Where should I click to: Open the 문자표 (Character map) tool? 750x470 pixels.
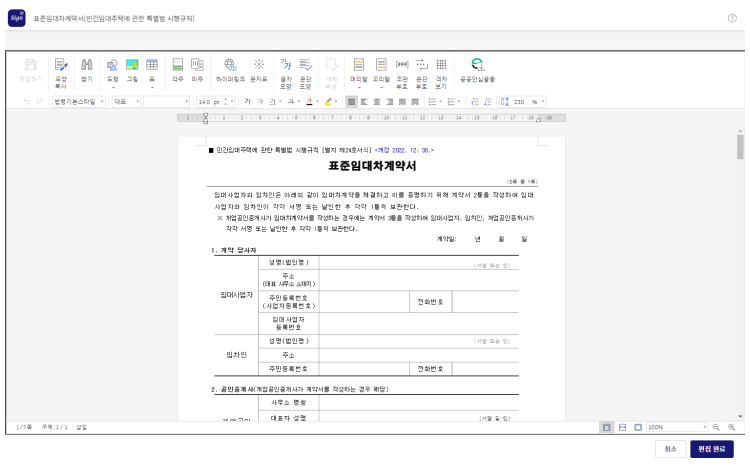tap(259, 68)
